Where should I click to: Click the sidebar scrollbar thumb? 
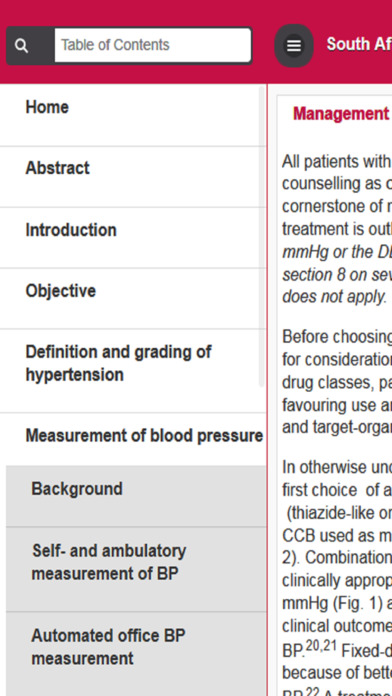261,237
